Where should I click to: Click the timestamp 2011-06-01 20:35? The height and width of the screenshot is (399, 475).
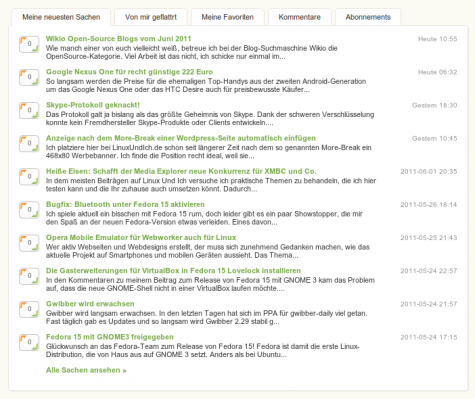[x=429, y=172]
